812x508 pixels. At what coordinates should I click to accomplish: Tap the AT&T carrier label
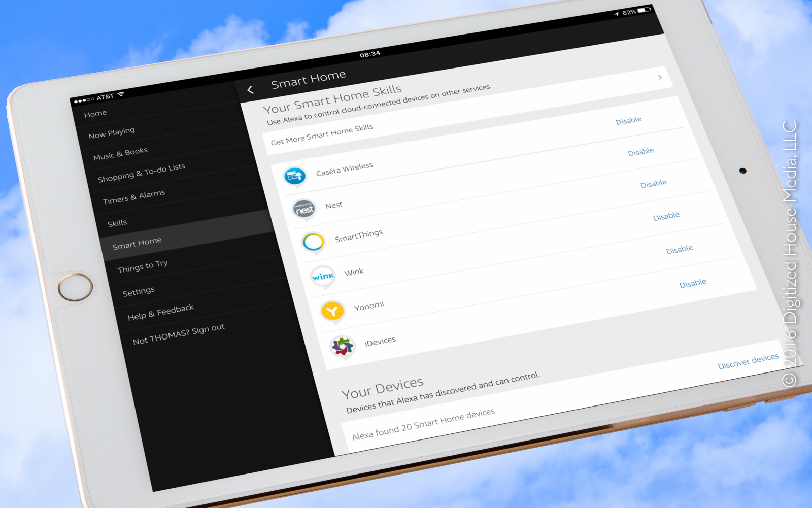point(106,97)
